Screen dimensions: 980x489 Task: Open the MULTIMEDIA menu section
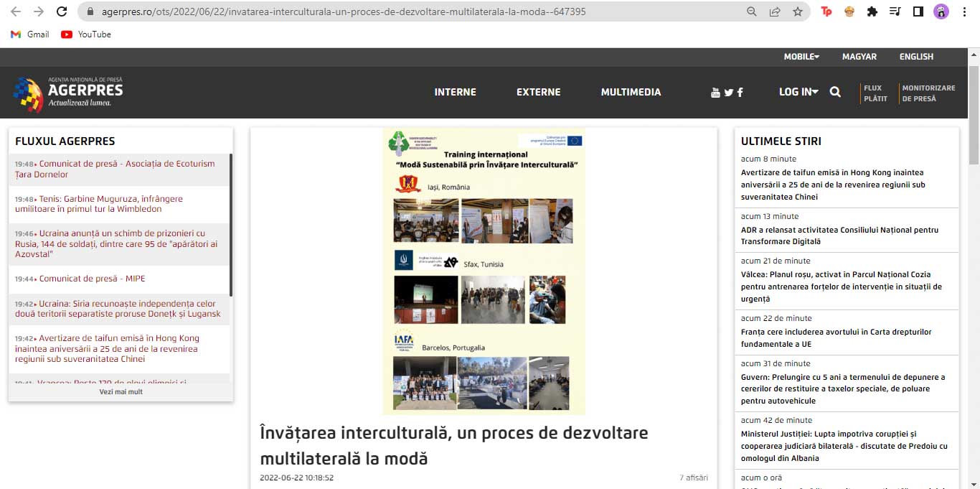[631, 92]
